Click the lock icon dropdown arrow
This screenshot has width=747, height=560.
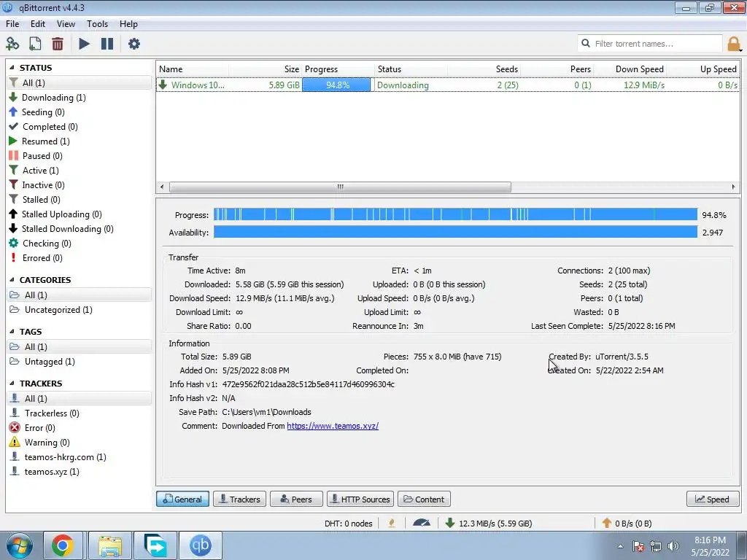click(741, 49)
